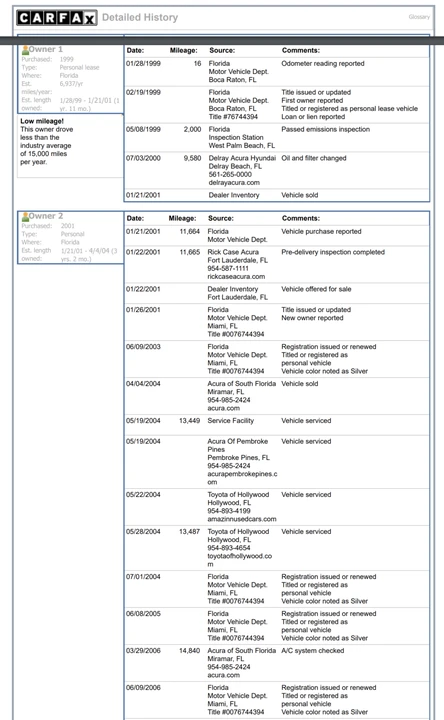Select the mileage value '2,000'

(x=192, y=129)
